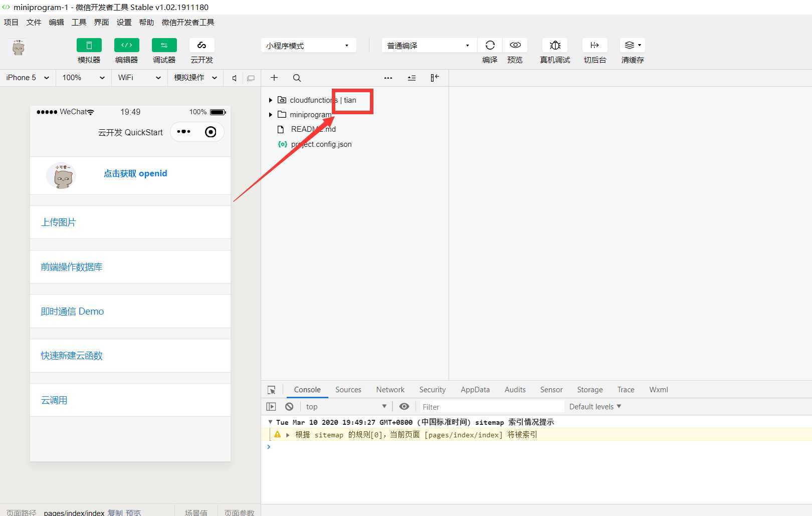Open the 小程序模式 mode dropdown
This screenshot has width=812, height=516.
309,45
